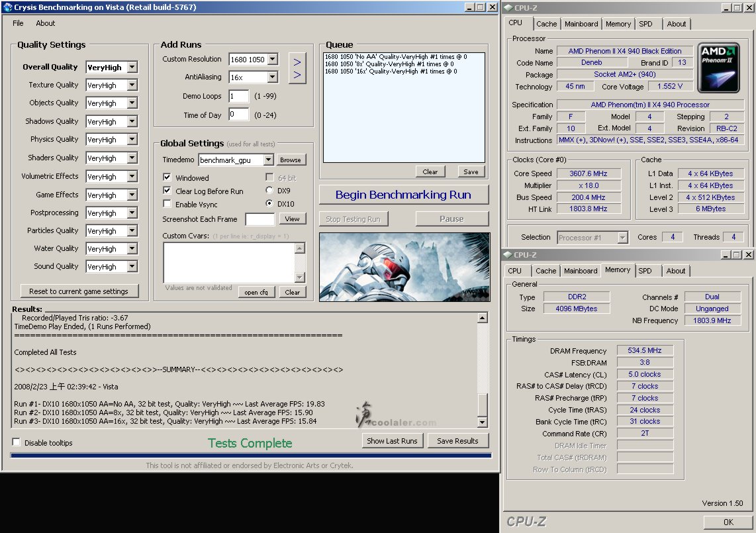Clear the Custom Cvars box

click(292, 292)
